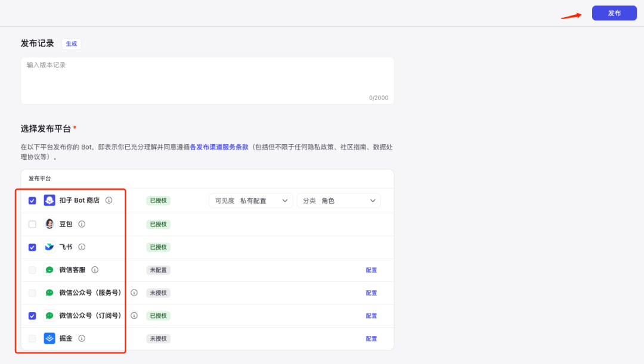Click the 已授权 tag in 飞书 row
The image size is (644, 364).
(x=158, y=247)
